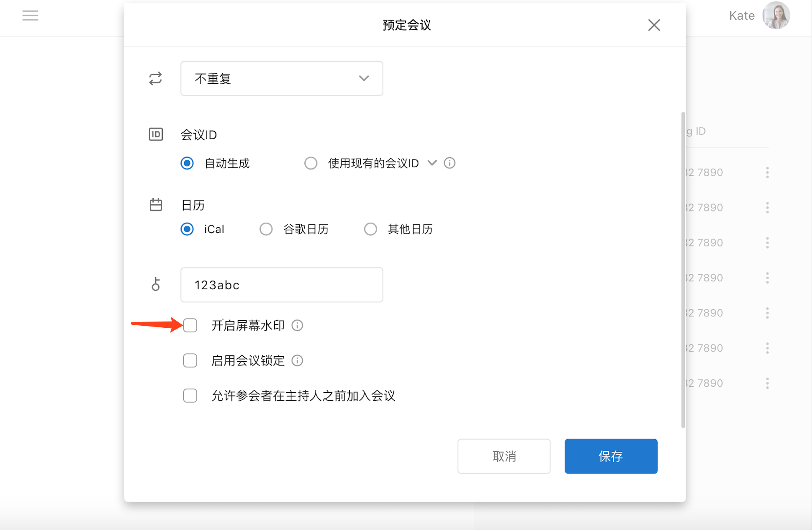
Task: Click the 会议ID badge icon
Action: pos(155,134)
